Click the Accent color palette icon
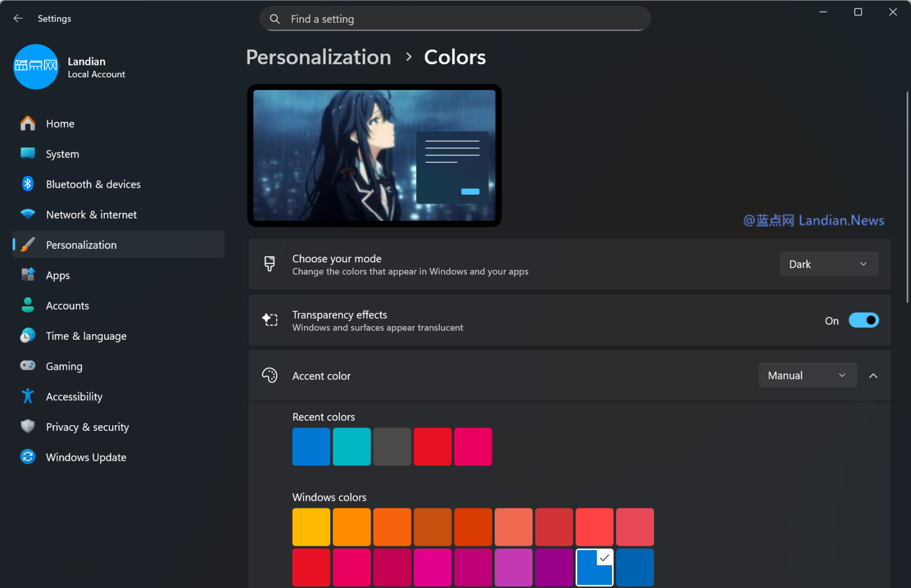This screenshot has width=911, height=588. point(270,375)
